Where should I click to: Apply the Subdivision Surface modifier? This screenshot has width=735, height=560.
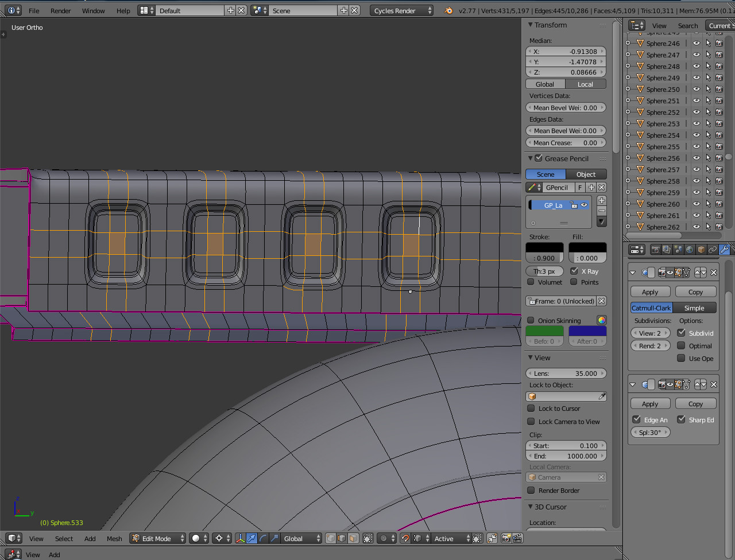tap(650, 291)
